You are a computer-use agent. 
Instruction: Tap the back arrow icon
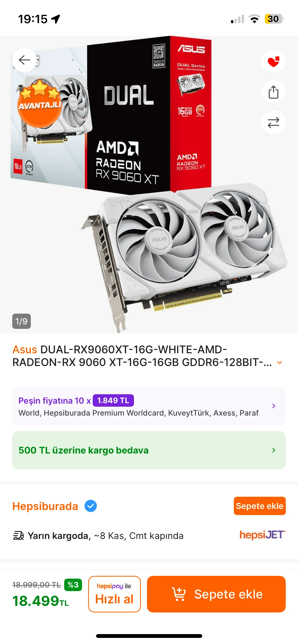[x=24, y=60]
